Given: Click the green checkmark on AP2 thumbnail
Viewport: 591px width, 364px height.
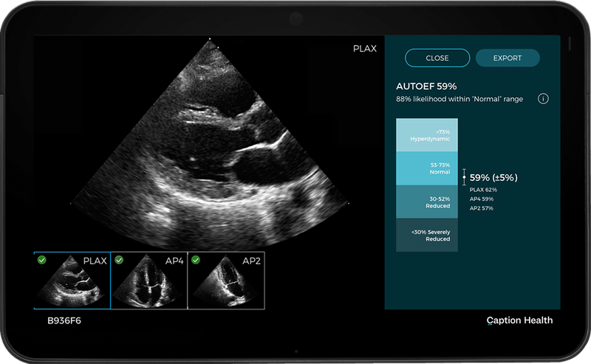Looking at the screenshot, I should 196,260.
